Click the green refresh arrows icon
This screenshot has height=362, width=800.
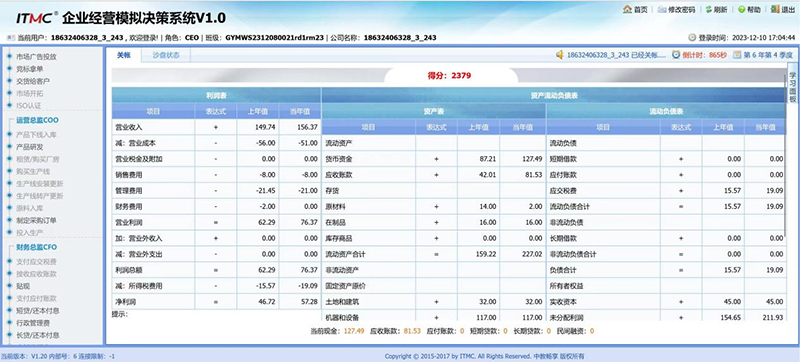point(708,9)
